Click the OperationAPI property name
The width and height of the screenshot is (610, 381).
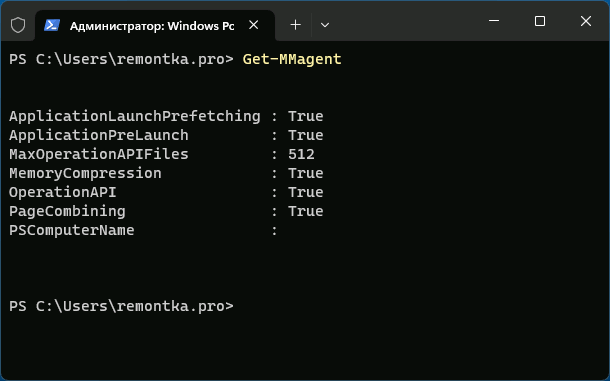tap(63, 192)
